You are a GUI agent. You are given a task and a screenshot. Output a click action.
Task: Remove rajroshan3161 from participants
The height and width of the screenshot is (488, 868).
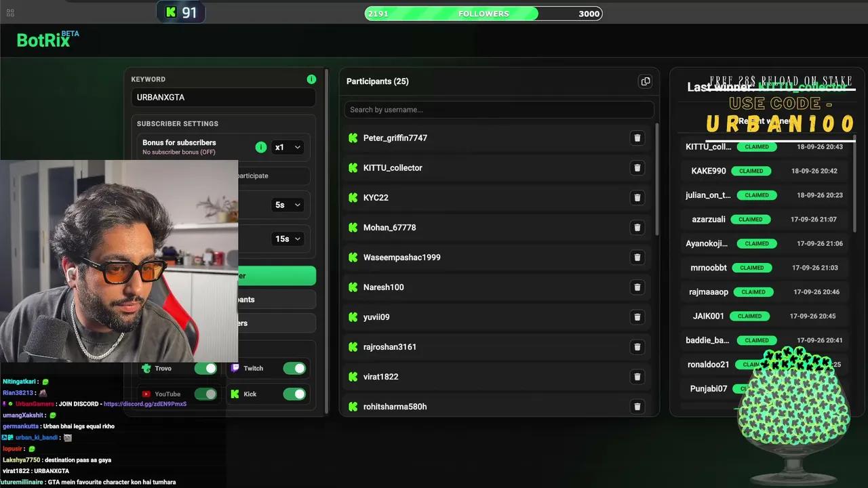tap(637, 347)
